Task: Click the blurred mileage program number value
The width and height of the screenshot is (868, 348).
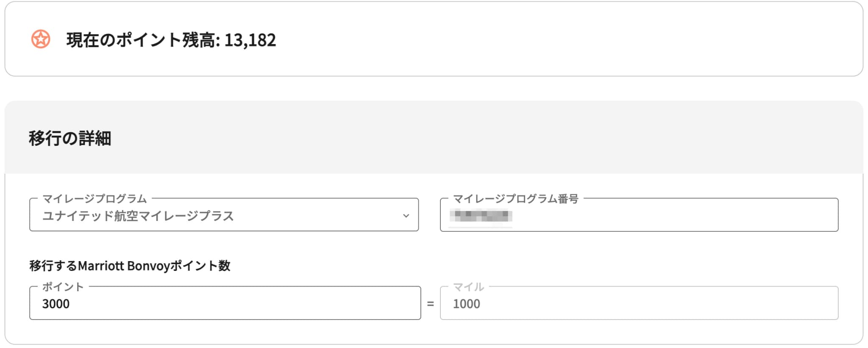Action: [x=481, y=216]
